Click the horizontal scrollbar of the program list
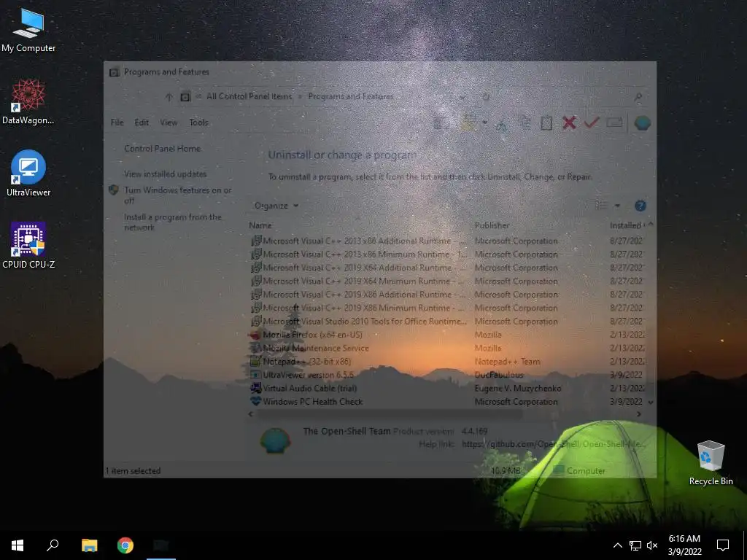Viewport: 747px width, 560px height. (390, 414)
